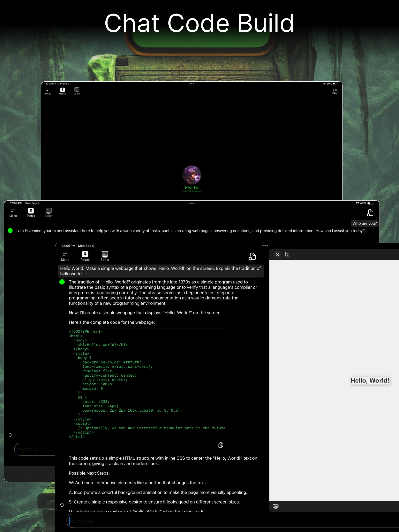The image size is (399, 532).
Task: Open Pages in the middle window
Action: [31, 213]
